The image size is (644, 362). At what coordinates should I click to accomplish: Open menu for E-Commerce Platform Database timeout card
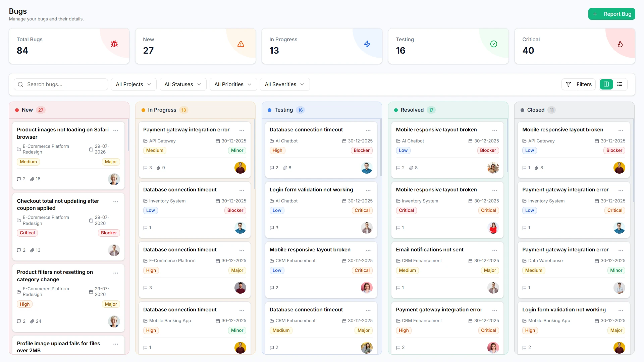pos(242,250)
